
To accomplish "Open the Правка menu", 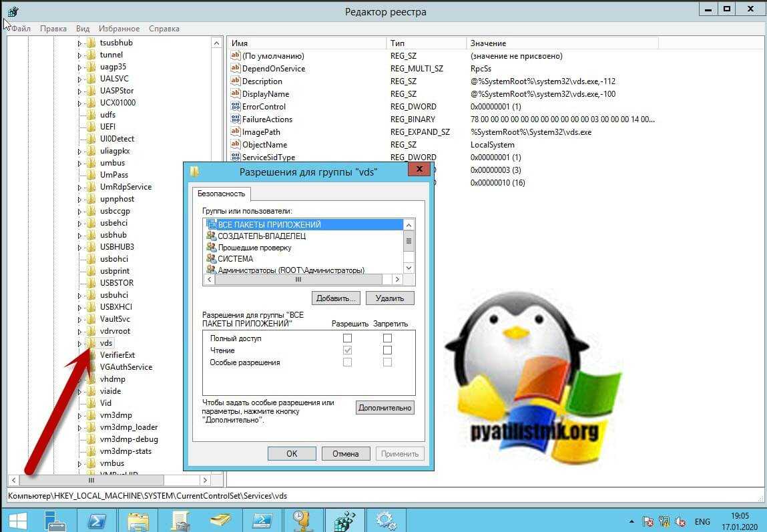I will pyautogui.click(x=53, y=29).
